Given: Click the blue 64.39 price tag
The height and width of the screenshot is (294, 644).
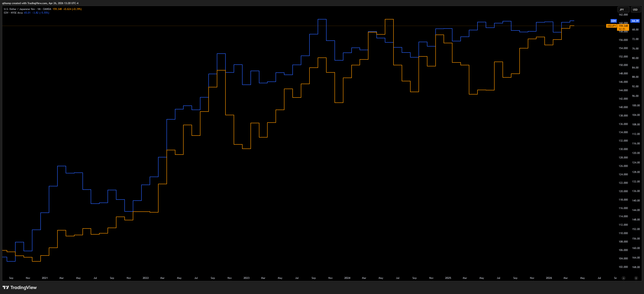Looking at the screenshot, I should click(635, 21).
